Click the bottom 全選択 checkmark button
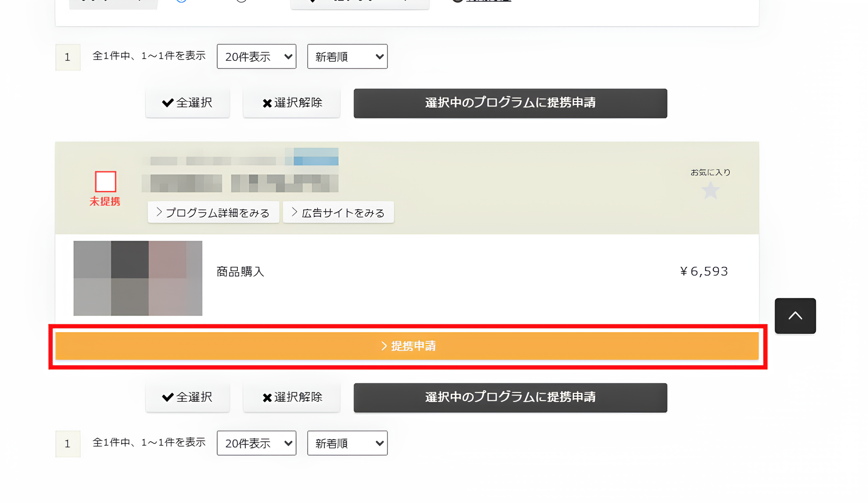 pyautogui.click(x=187, y=397)
